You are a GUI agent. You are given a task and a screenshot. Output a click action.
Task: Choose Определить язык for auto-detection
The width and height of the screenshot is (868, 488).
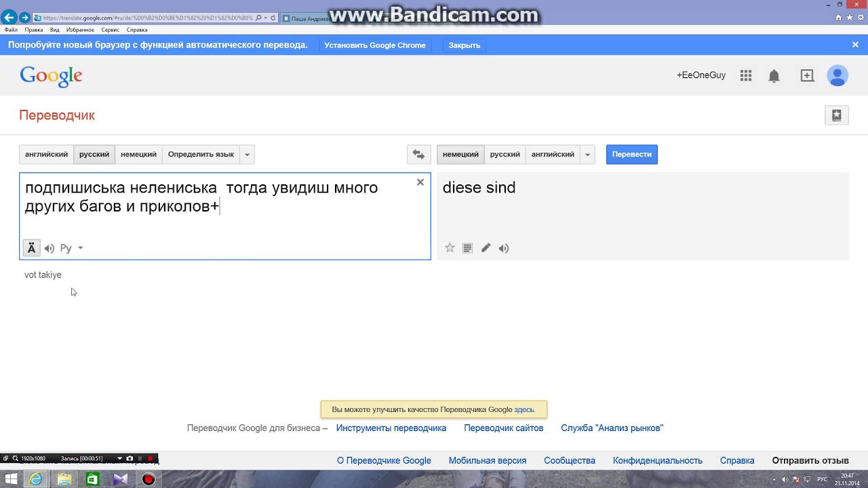coord(201,155)
